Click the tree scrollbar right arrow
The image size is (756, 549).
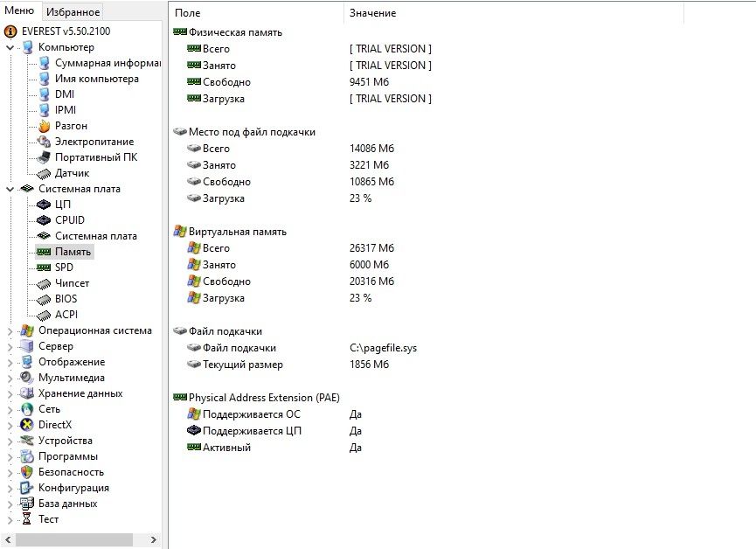[x=153, y=540]
